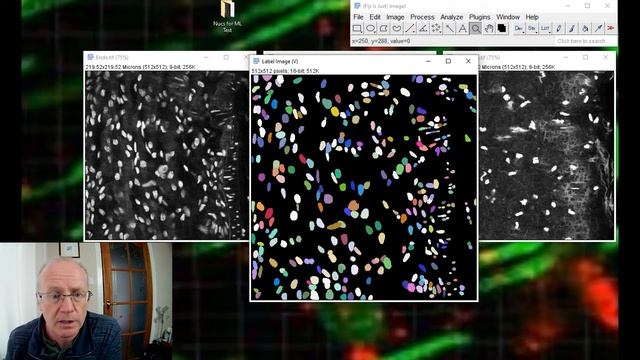Screen dimensions: 640x360
Task: Open the Color picker tool
Action: [502, 28]
